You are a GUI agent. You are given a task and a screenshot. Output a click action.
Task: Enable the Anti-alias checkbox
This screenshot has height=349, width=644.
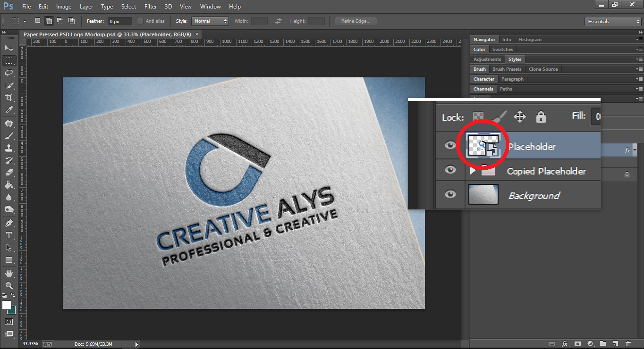tap(140, 21)
